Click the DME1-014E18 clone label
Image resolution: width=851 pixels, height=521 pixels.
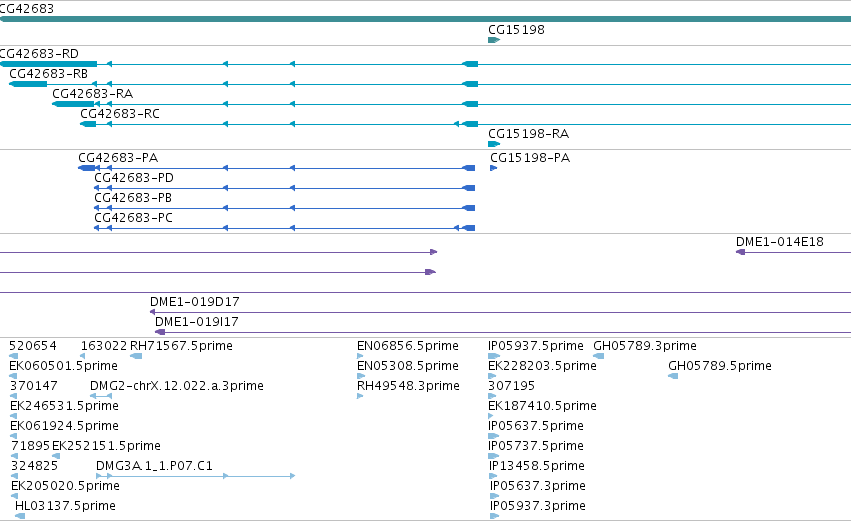tap(780, 242)
